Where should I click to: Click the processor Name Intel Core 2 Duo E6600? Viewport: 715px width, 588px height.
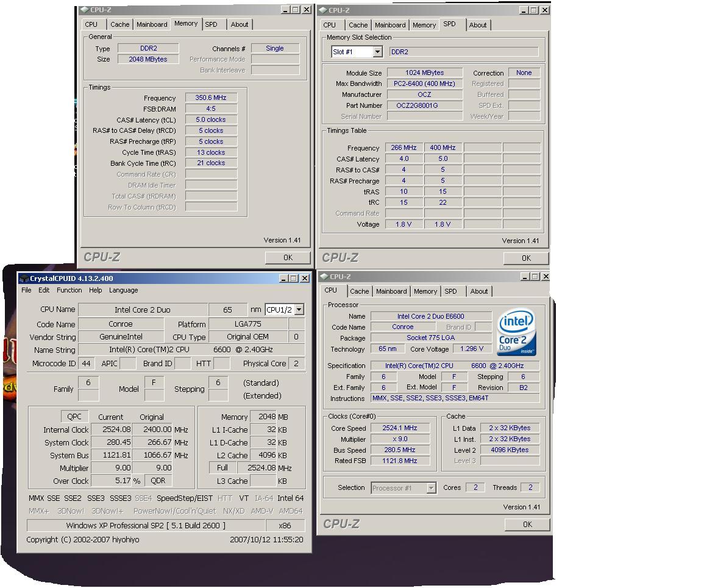click(431, 316)
